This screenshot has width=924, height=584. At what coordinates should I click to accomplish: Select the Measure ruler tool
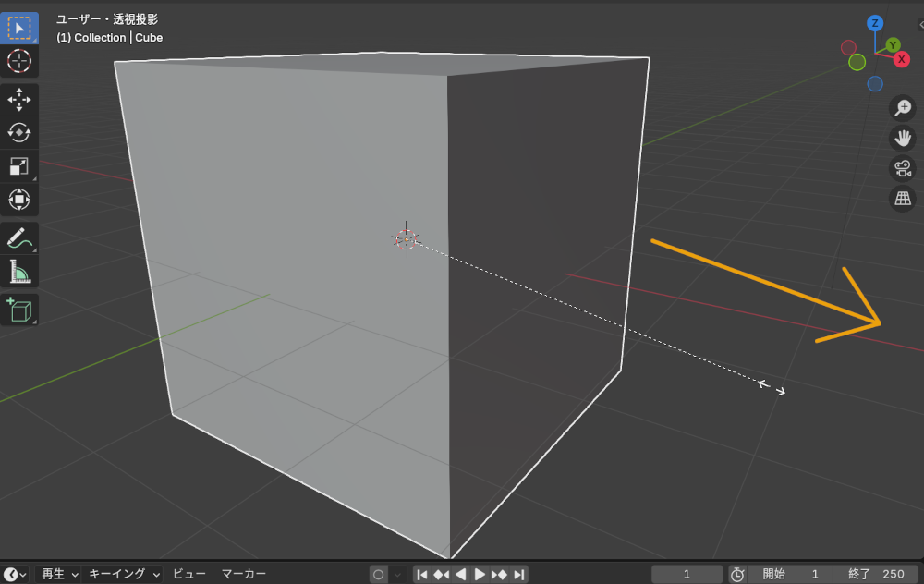(18, 272)
